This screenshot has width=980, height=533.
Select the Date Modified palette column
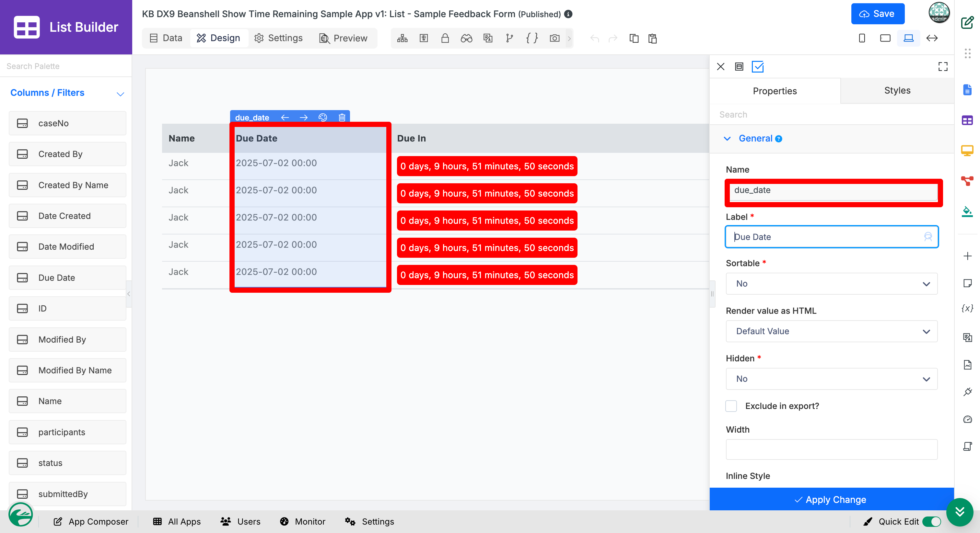[67, 247]
